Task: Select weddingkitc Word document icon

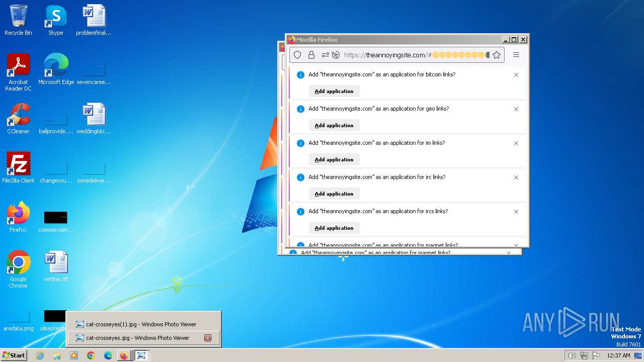Action: point(94,119)
